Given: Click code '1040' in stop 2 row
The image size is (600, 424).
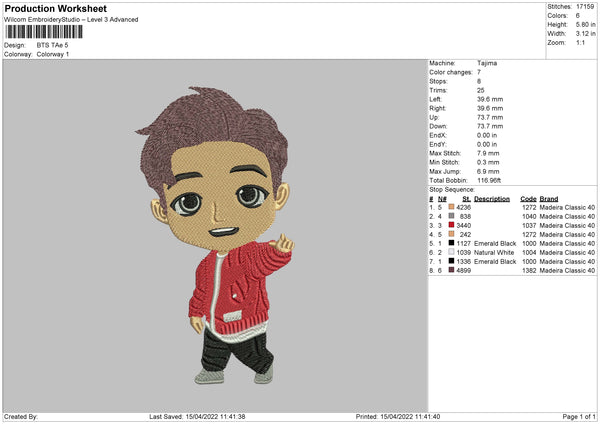Looking at the screenshot, I should coord(529,217).
